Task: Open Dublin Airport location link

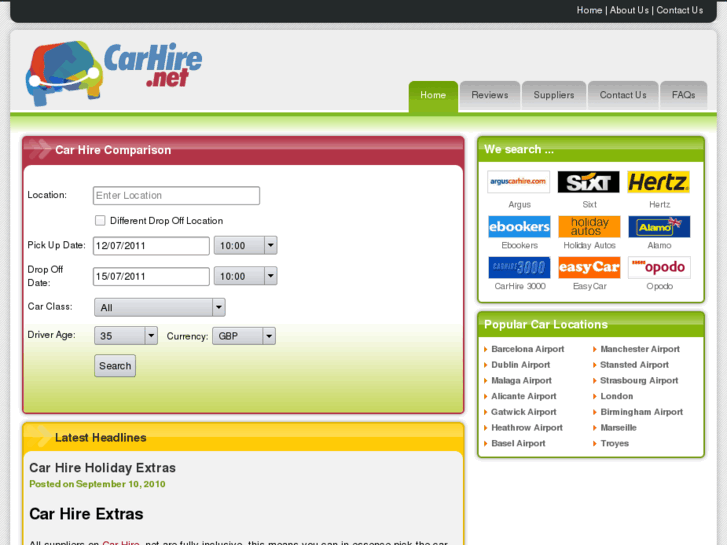Action: (x=520, y=365)
